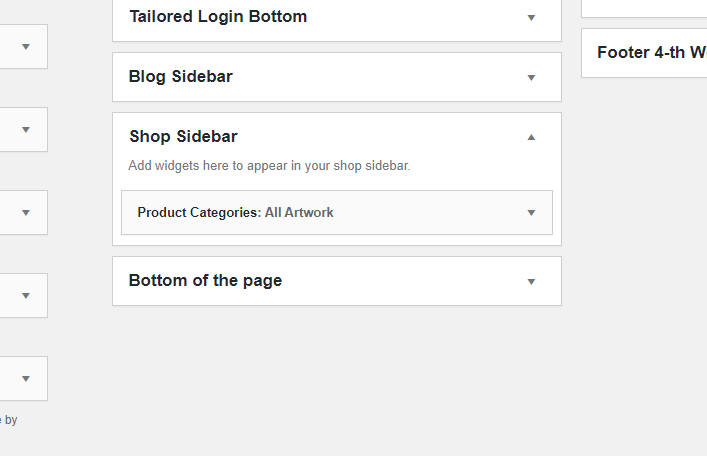This screenshot has height=456, width=707.
Task: Click the 'by' link at bottom left
Action: (x=11, y=420)
